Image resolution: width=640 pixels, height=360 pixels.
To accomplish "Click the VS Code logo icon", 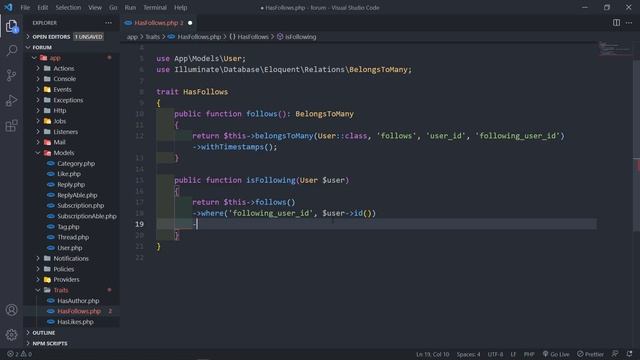I will pyautogui.click(x=9, y=7).
